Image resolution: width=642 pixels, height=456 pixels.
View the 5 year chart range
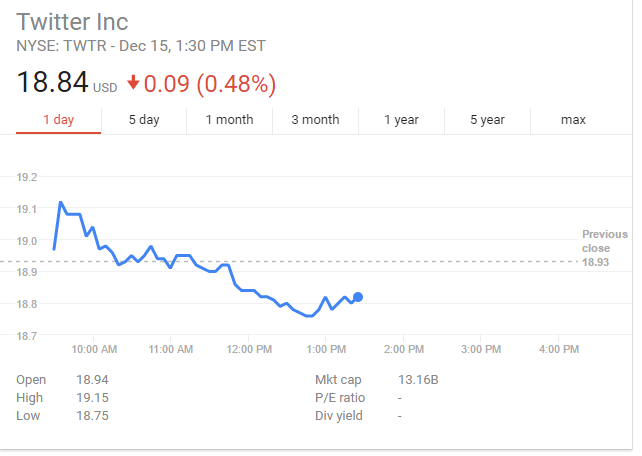487,120
